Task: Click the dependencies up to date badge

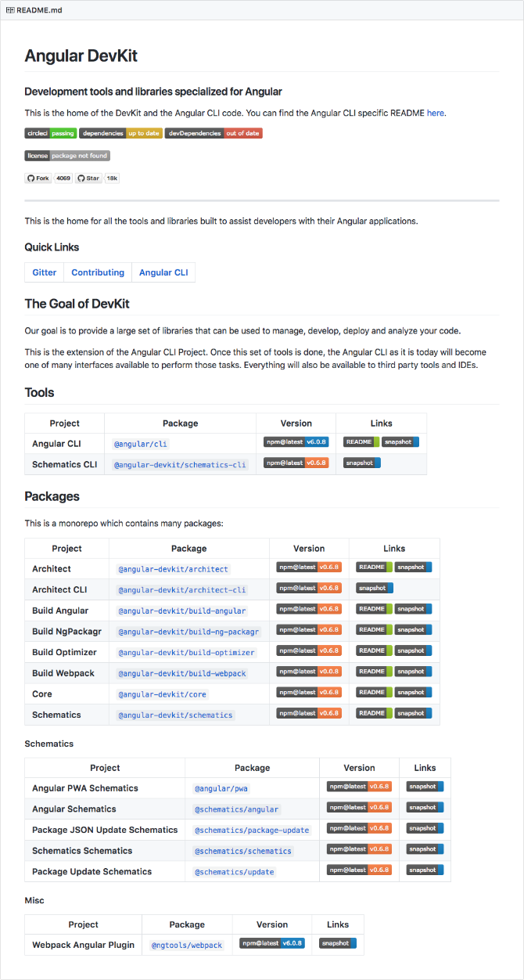Action: click(x=120, y=133)
